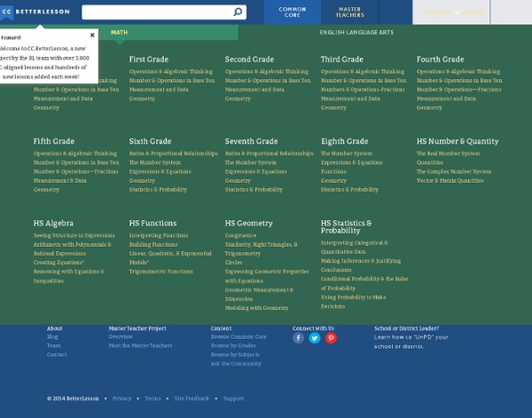Open Eighth Grade Functions
The image size is (532, 418).
click(x=333, y=171)
